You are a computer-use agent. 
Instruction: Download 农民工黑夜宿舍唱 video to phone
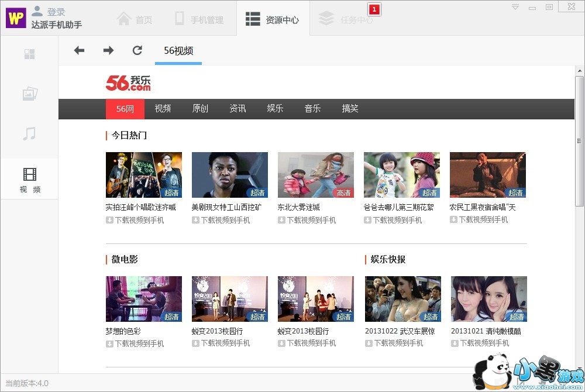point(479,219)
